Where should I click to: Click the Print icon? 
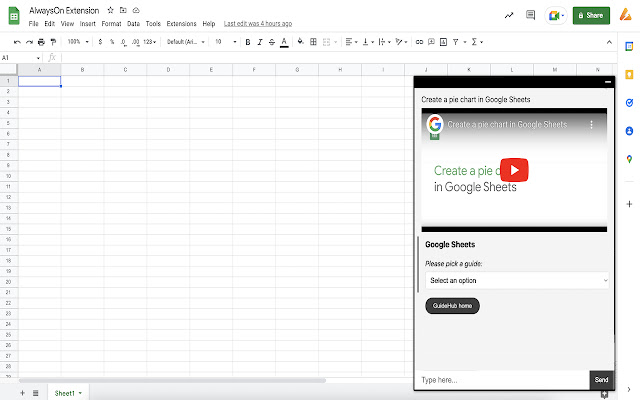[41, 42]
